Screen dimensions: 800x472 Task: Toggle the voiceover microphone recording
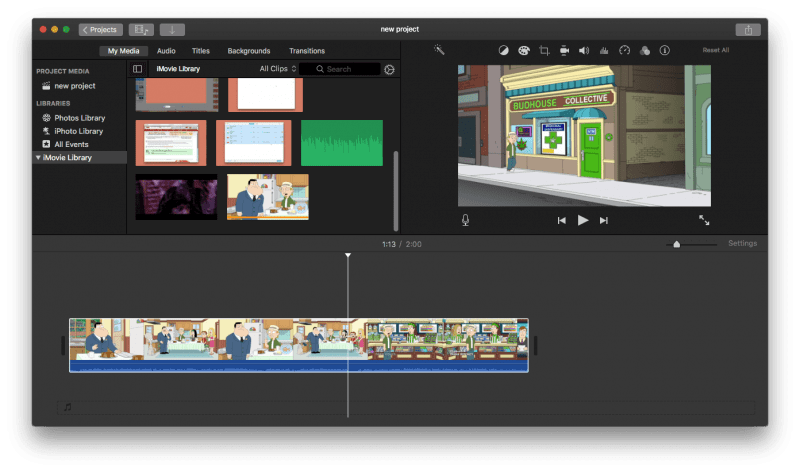pos(465,220)
